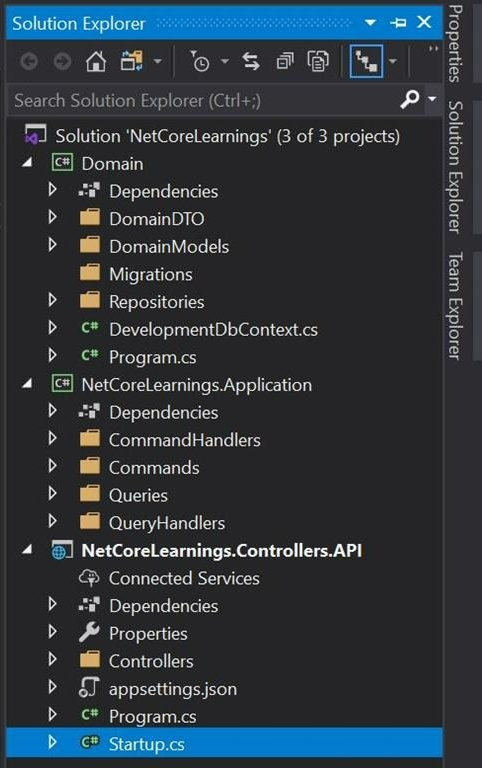Collapse the Domain project node
Viewport: 482px width, 768px height.
click(27, 162)
